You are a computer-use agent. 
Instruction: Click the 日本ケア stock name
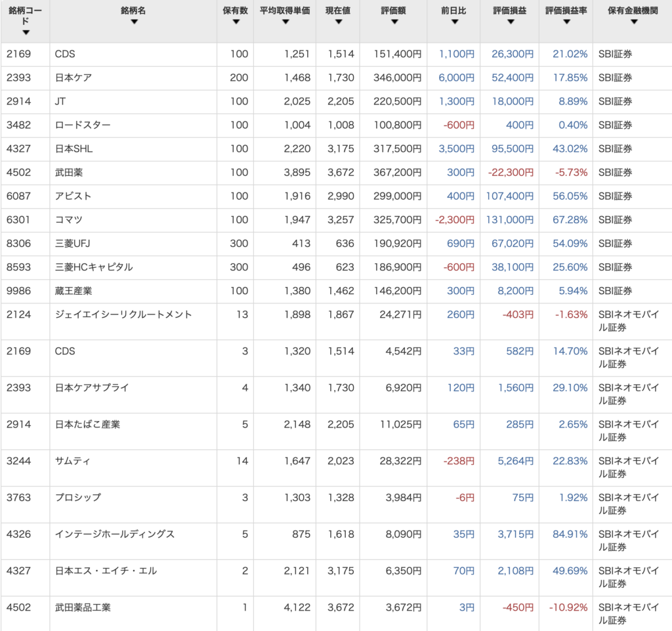[x=73, y=77]
